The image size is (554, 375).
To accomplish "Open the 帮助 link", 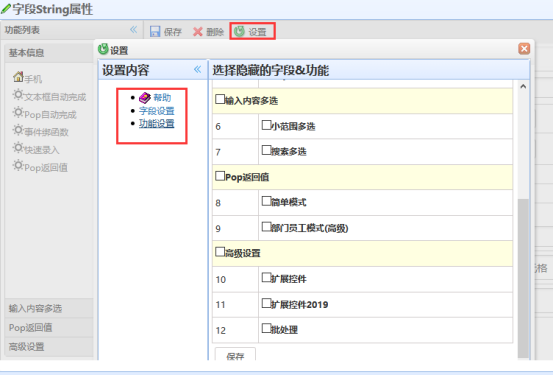I will (162, 98).
